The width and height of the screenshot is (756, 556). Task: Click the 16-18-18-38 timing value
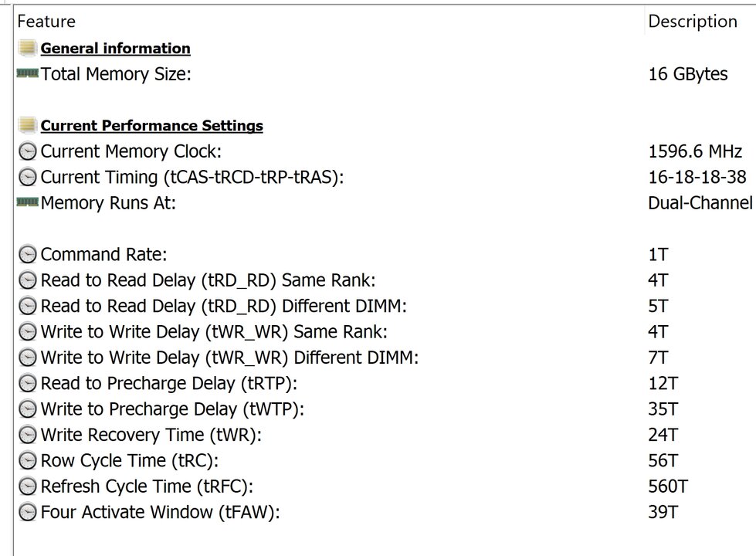coord(697,177)
